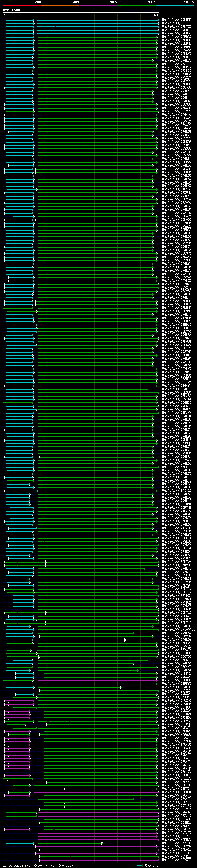
Task: Select the UniRef100_Q39885 label
Action: [177, 704]
